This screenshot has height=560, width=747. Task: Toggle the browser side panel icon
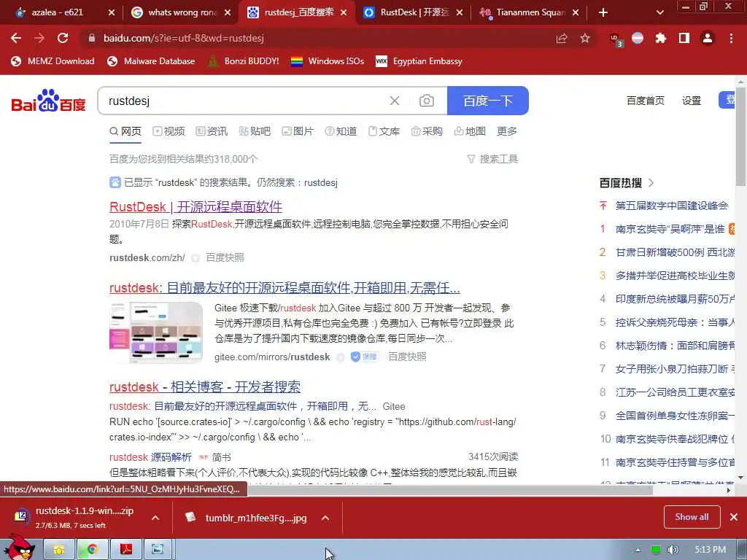684,38
